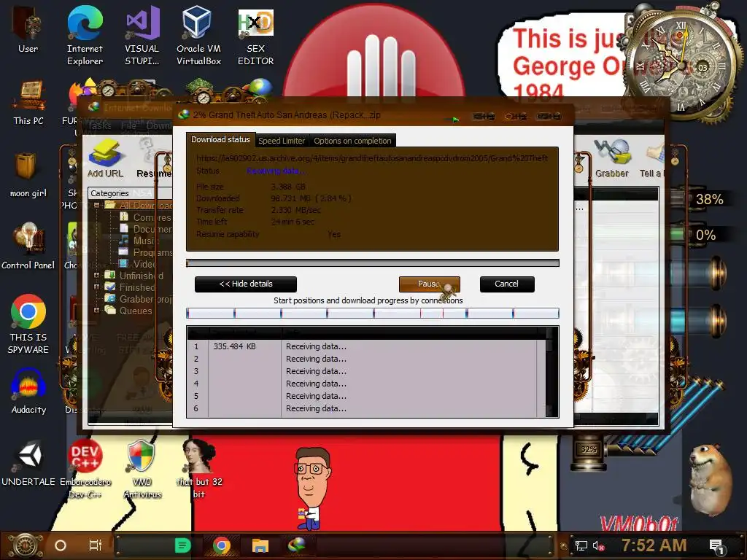Viewport: 747px width, 560px height.
Task: Open the green chat app on taskbar
Action: [182, 545]
